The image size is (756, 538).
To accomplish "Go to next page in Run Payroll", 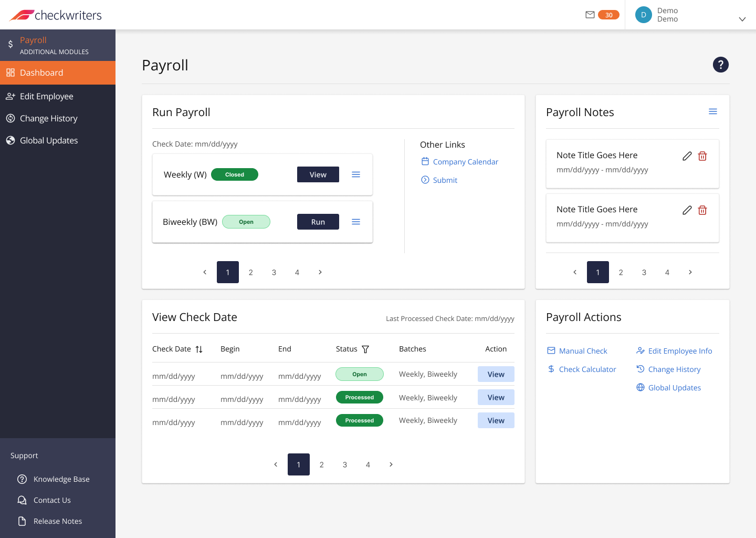I will (320, 272).
